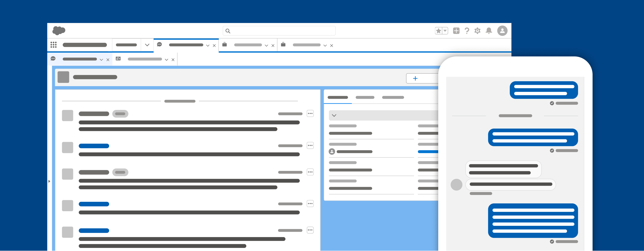The height and width of the screenshot is (251, 644).
Task: Switch to the contact card subtab
Action: pyautogui.click(x=145, y=59)
